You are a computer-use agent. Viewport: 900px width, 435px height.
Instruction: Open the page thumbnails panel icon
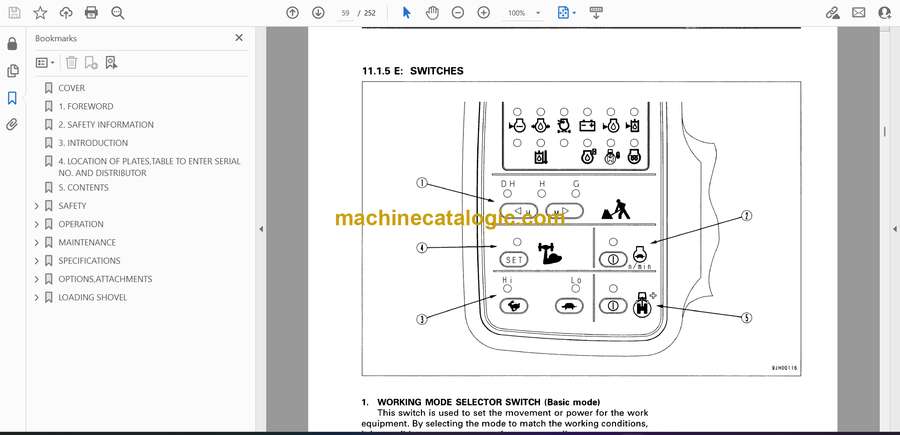tap(12, 71)
